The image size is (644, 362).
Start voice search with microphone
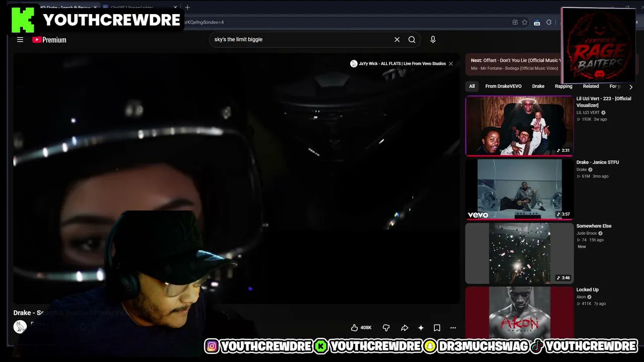click(433, 39)
